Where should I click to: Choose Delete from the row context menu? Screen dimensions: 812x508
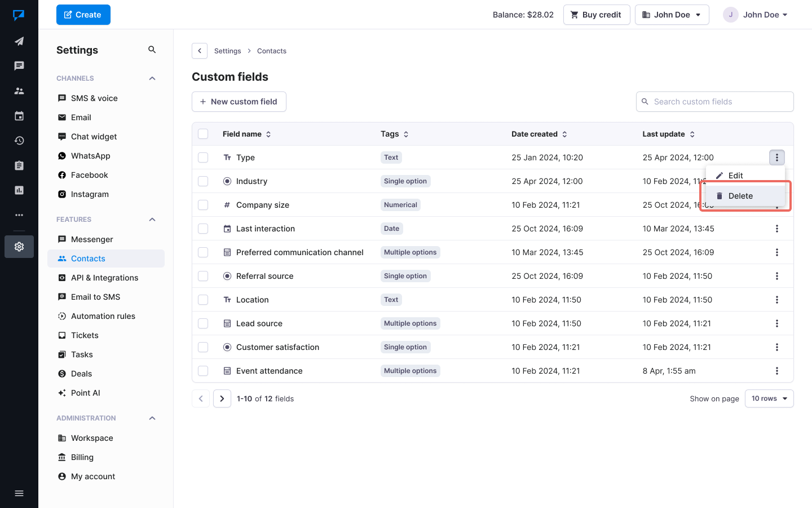[740, 196]
